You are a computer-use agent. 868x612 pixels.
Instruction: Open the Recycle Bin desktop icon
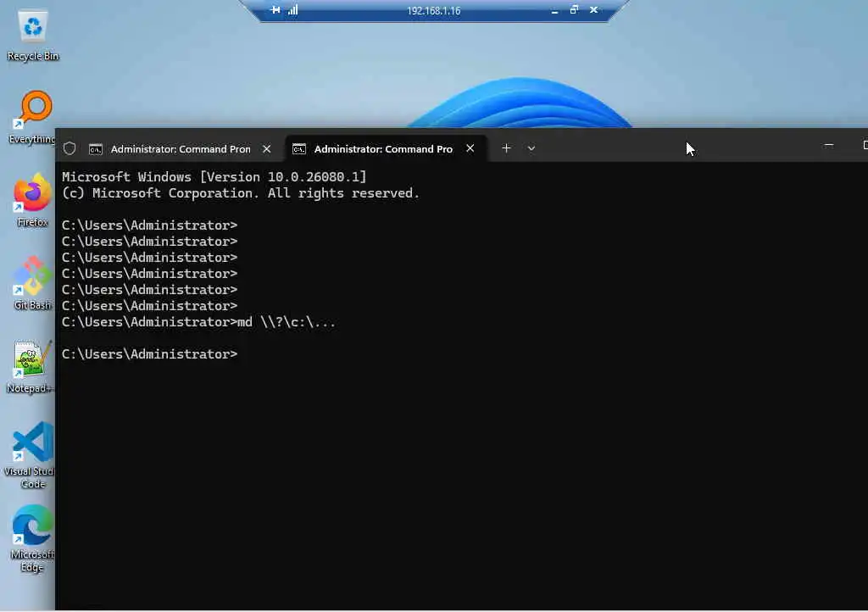[33, 36]
